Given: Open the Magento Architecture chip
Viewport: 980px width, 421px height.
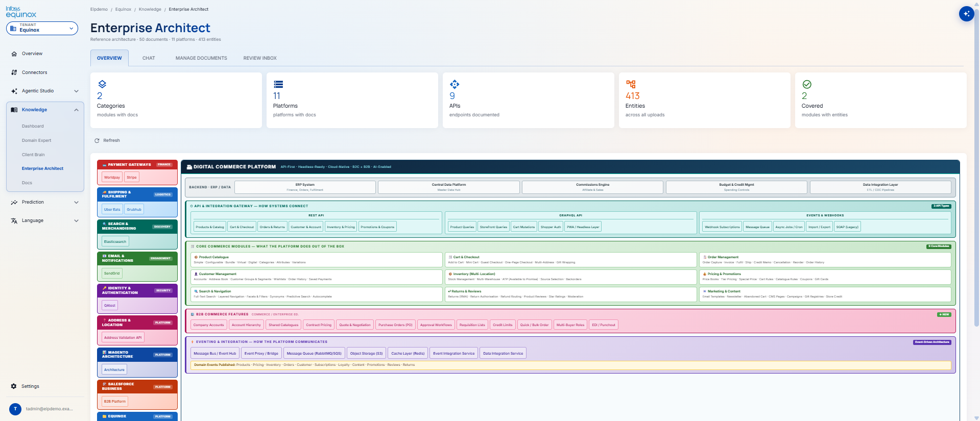Looking at the screenshot, I should coord(114,369).
